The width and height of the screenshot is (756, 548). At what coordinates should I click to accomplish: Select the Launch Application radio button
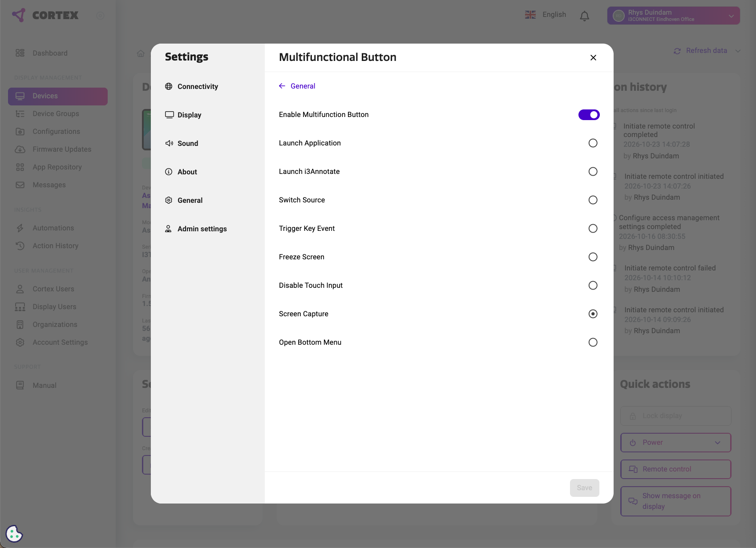[x=593, y=143]
